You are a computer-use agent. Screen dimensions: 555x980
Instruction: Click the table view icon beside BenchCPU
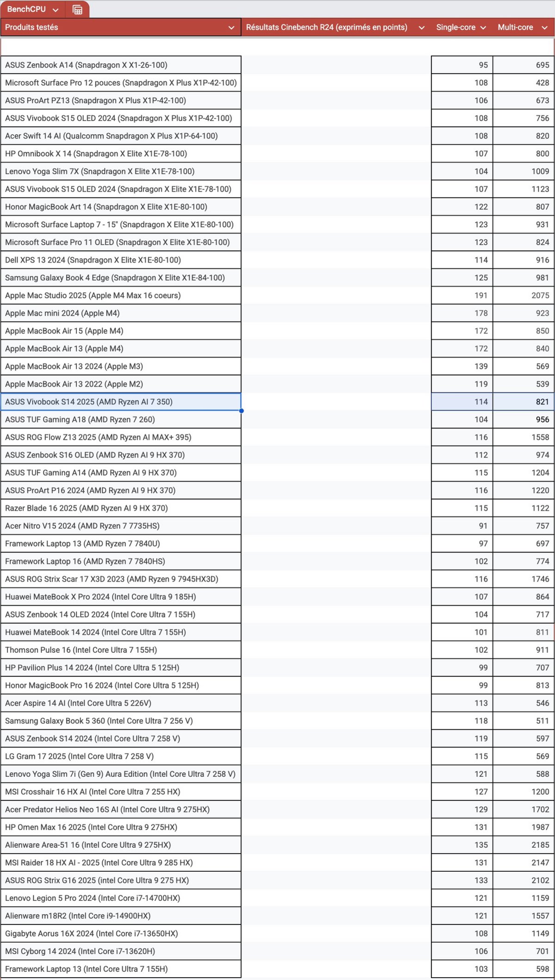(x=78, y=10)
